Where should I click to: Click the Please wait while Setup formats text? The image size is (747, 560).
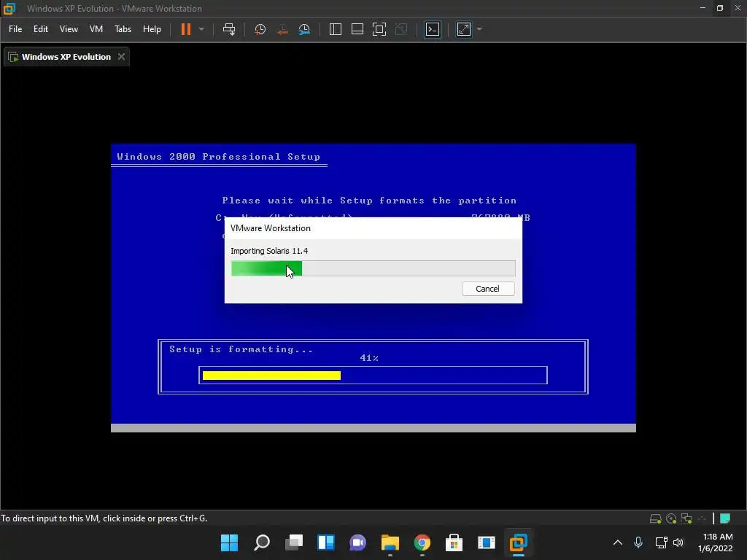tap(369, 201)
